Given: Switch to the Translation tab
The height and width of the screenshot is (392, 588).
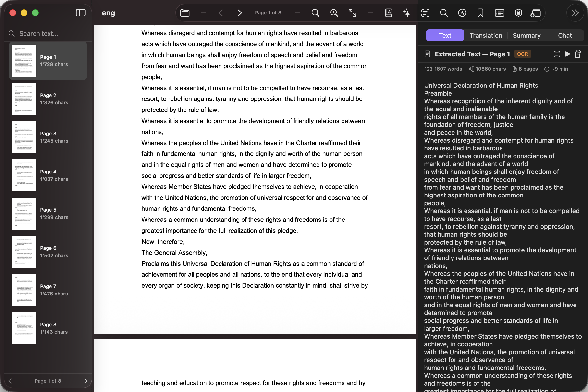Looking at the screenshot, I should pos(486,35).
